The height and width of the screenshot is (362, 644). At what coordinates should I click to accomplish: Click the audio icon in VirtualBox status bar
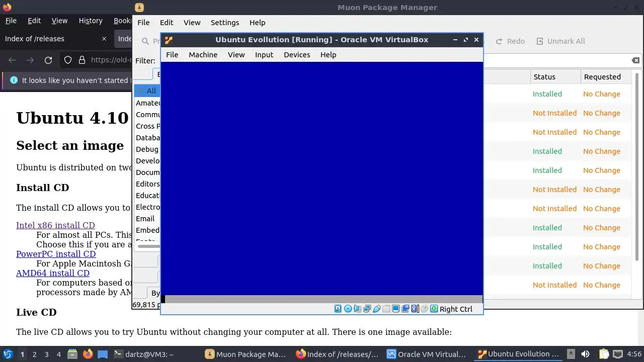pos(357,309)
